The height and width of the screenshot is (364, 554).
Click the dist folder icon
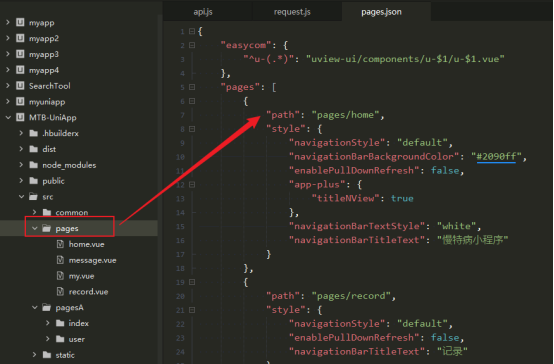pos(34,149)
